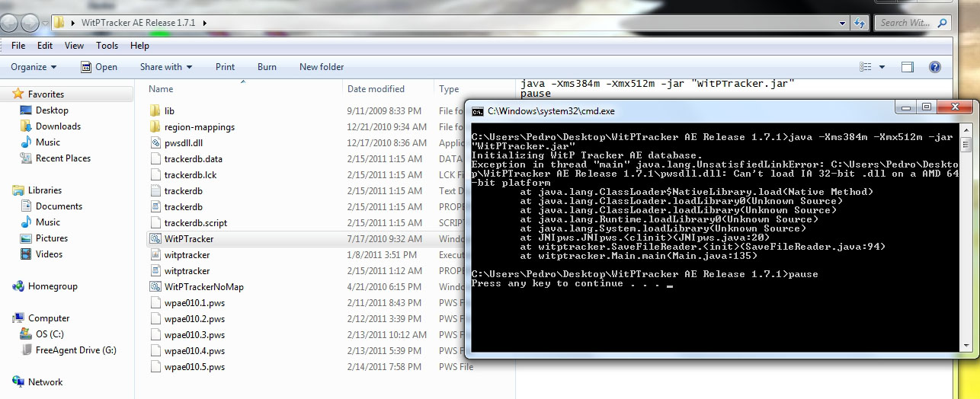Image resolution: width=980 pixels, height=399 pixels.
Task: Open Computer in the navigation pane
Action: click(41, 318)
